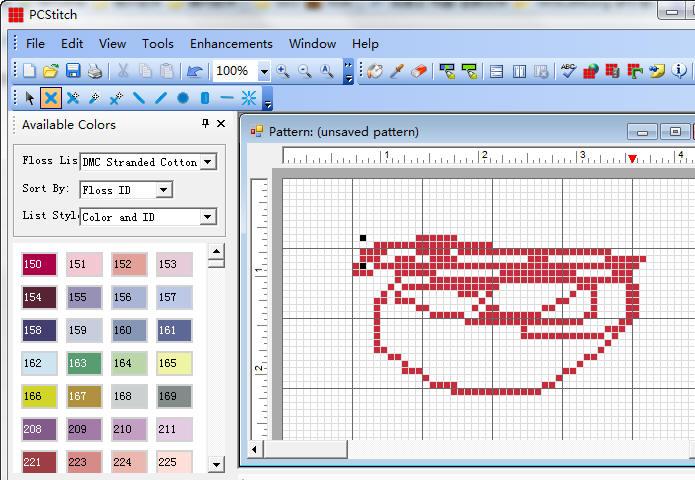Click the zoom in magnifier icon
Image resolution: width=695 pixels, height=480 pixels.
[x=284, y=71]
